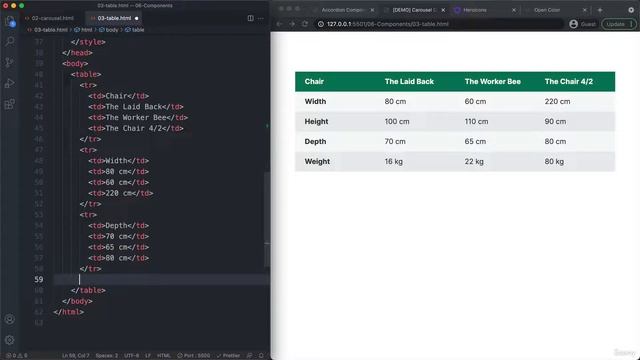Screen dimensions: 640x360
Task: Open the Manage gear in VS Code
Action: tap(10, 340)
